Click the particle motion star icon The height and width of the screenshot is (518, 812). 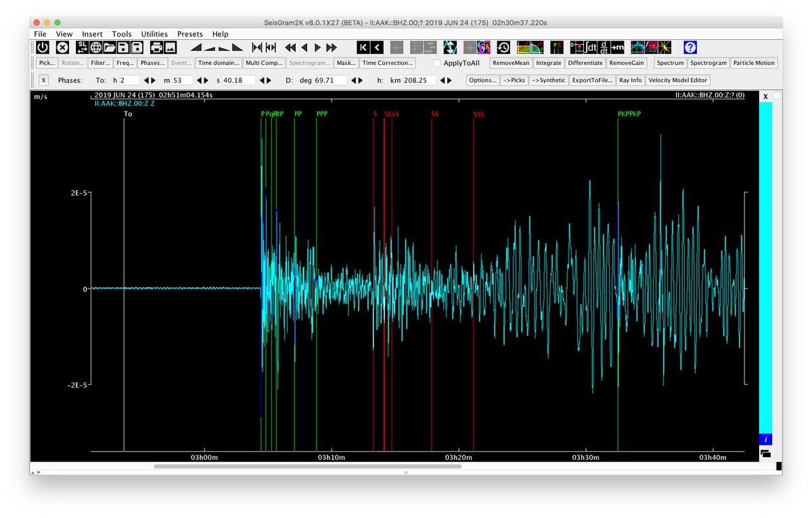click(664, 47)
